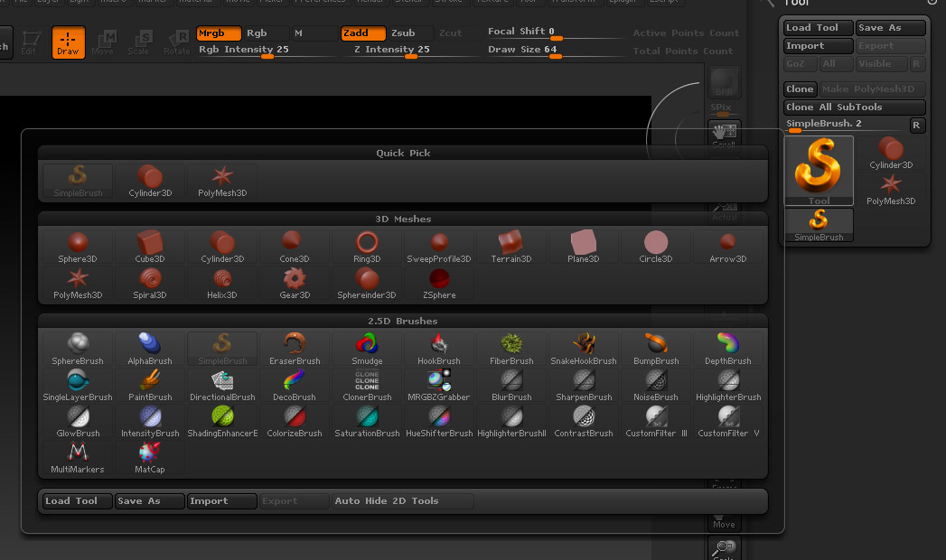Pick the Sphereinder3D mesh

[x=367, y=284]
